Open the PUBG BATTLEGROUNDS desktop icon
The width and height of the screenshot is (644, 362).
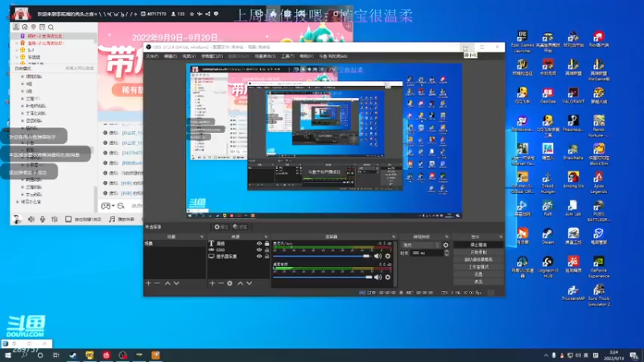tap(598, 211)
